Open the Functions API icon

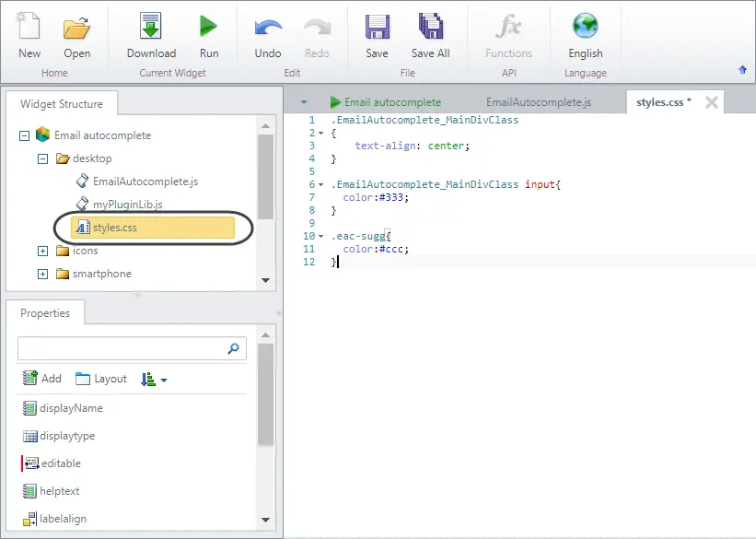pos(508,26)
